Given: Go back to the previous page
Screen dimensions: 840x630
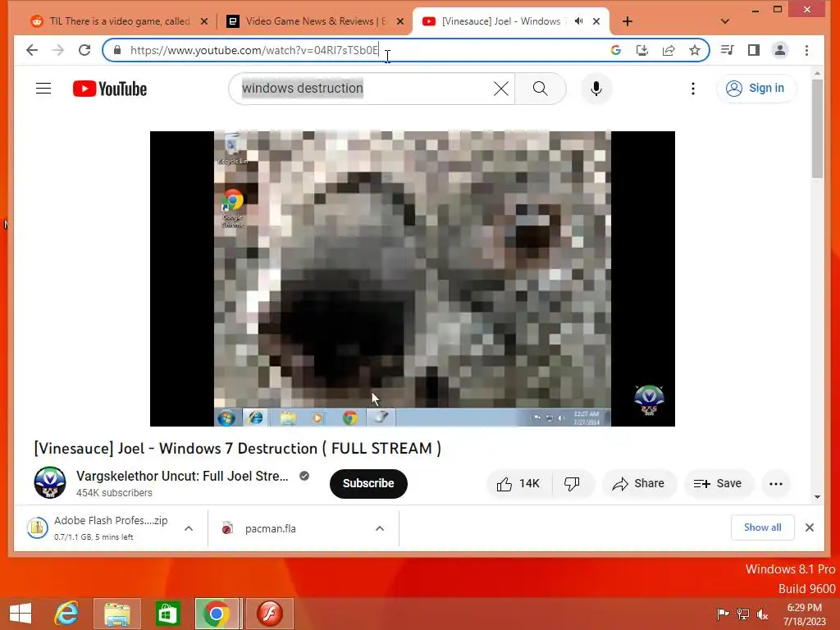Looking at the screenshot, I should pyautogui.click(x=32, y=50).
